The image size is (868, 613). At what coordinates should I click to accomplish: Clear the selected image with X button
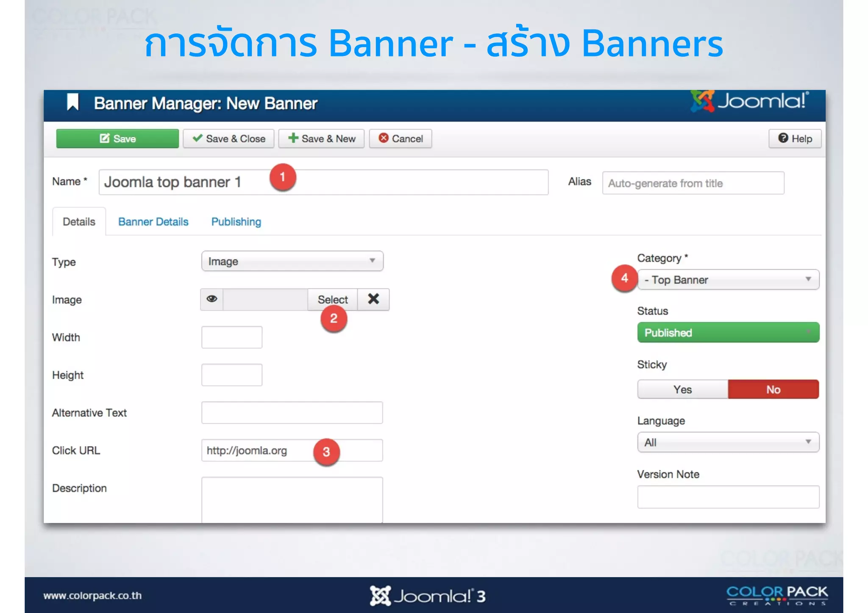(x=373, y=299)
